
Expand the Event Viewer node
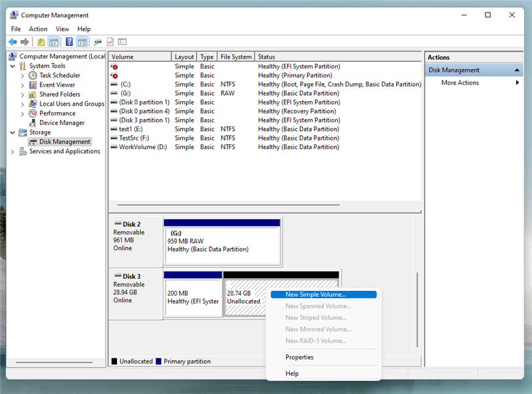tap(23, 85)
